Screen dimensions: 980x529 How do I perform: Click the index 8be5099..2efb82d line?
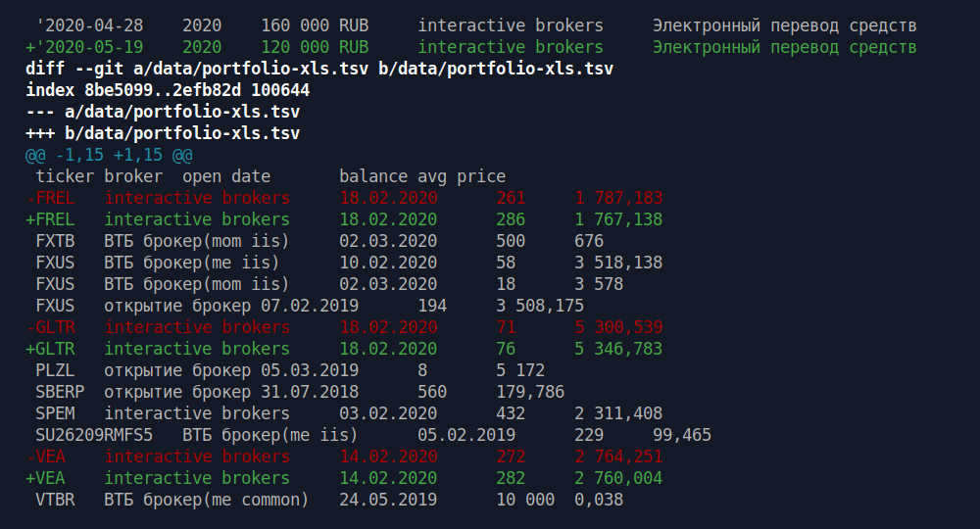click(168, 90)
